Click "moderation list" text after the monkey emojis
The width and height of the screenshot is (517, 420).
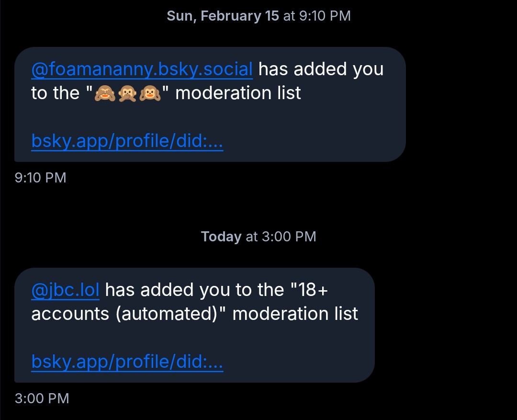click(x=238, y=93)
